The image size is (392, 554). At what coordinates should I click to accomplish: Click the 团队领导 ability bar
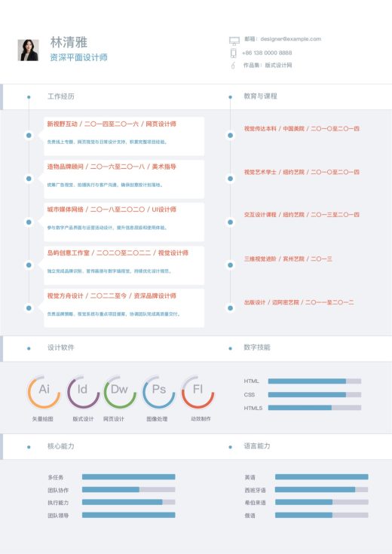[129, 515]
